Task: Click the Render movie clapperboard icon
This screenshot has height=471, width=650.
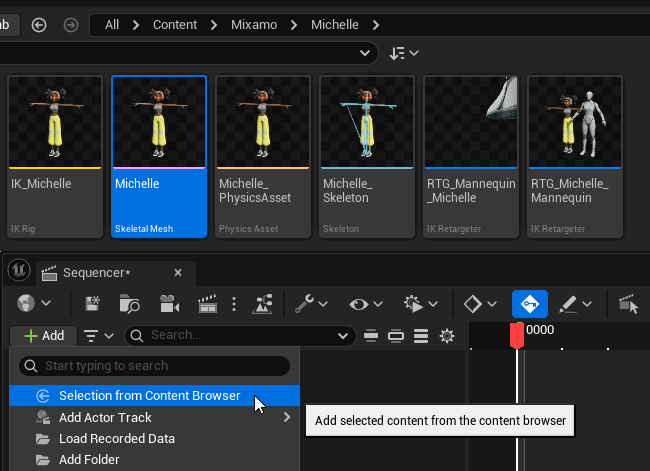Action: pos(207,303)
